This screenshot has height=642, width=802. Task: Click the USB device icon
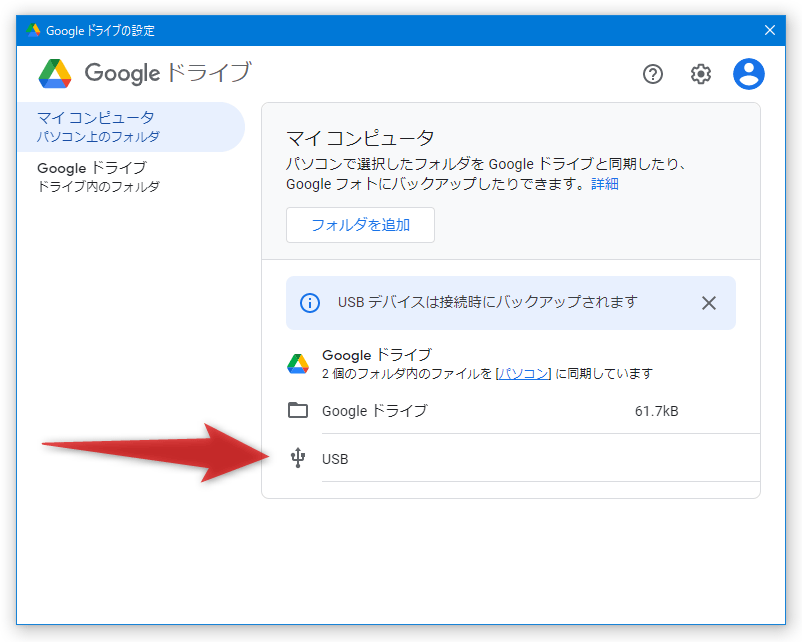click(x=298, y=458)
